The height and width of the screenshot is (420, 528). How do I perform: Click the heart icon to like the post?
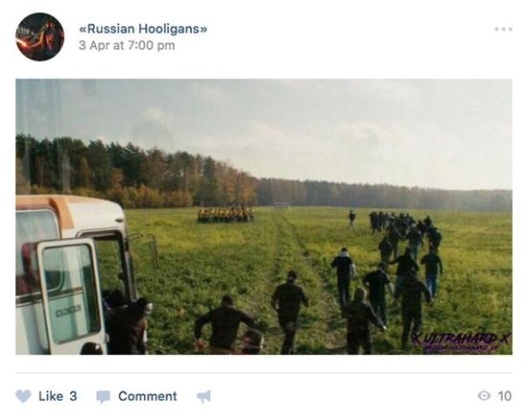coord(23,396)
